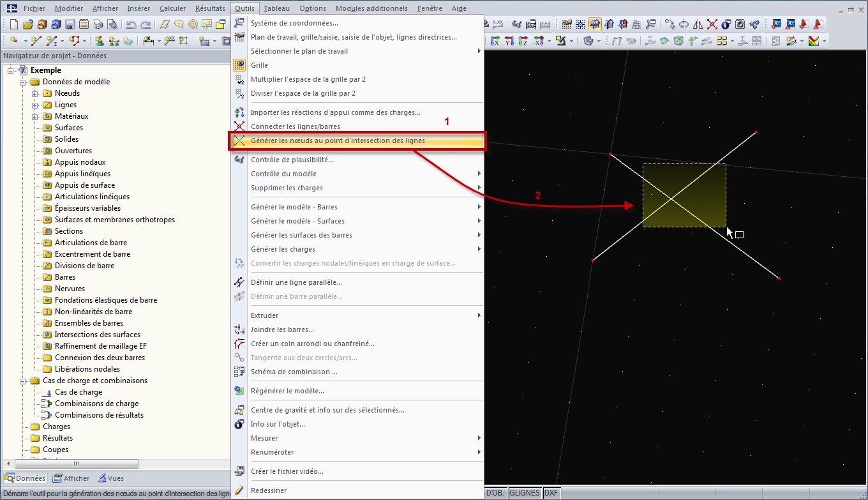Image resolution: width=868 pixels, height=500 pixels.
Task: Click the gears icon in the top toolbar
Action: tap(754, 24)
